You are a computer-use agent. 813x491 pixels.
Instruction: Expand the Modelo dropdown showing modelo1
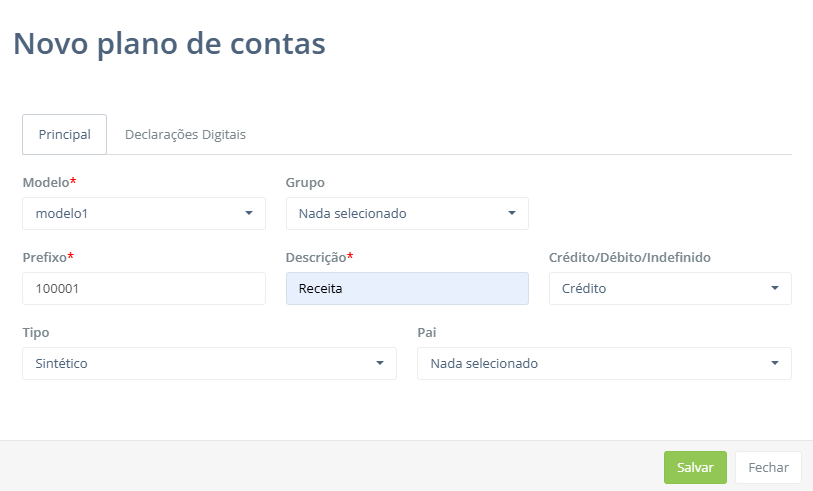(x=143, y=213)
